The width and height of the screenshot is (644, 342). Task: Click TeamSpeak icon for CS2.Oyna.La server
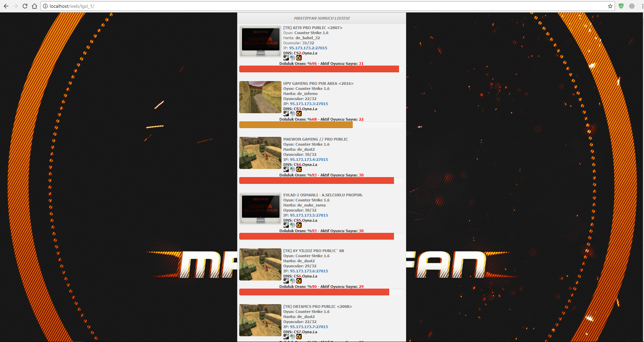tap(293, 58)
